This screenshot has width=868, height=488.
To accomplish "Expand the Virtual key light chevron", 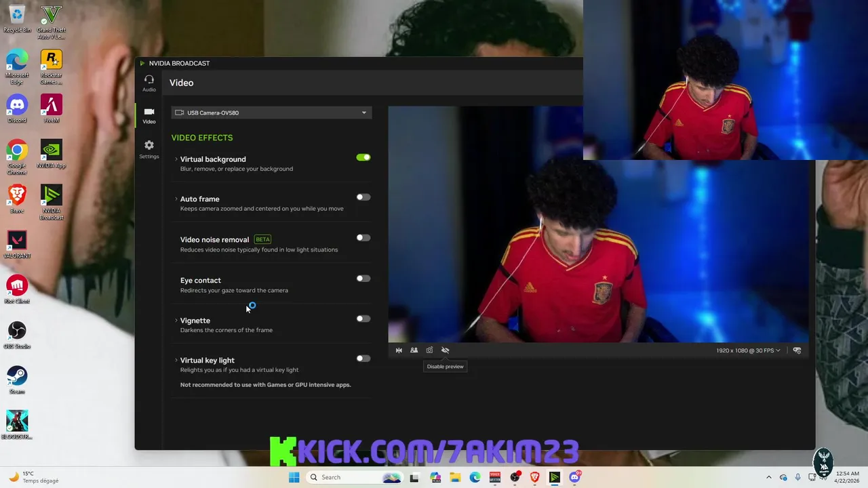I will tap(176, 361).
